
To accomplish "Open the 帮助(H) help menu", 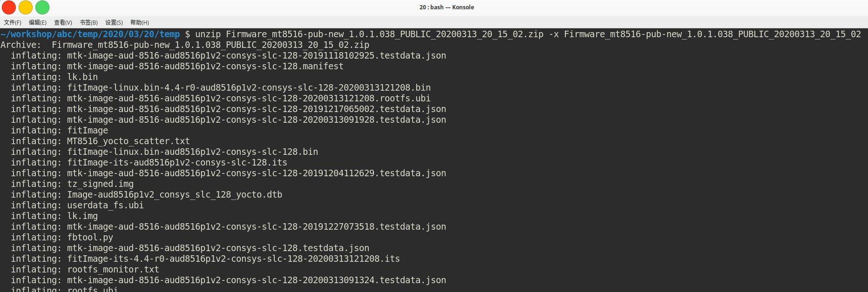I will (140, 22).
